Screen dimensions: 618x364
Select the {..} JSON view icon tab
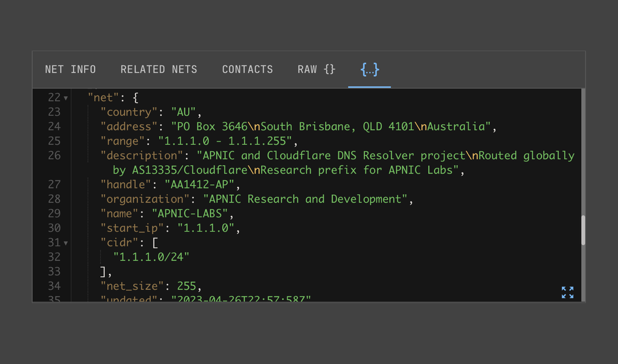pos(369,69)
